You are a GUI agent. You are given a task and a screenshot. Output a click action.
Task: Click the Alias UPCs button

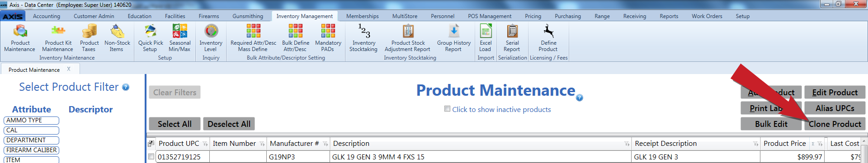point(835,108)
